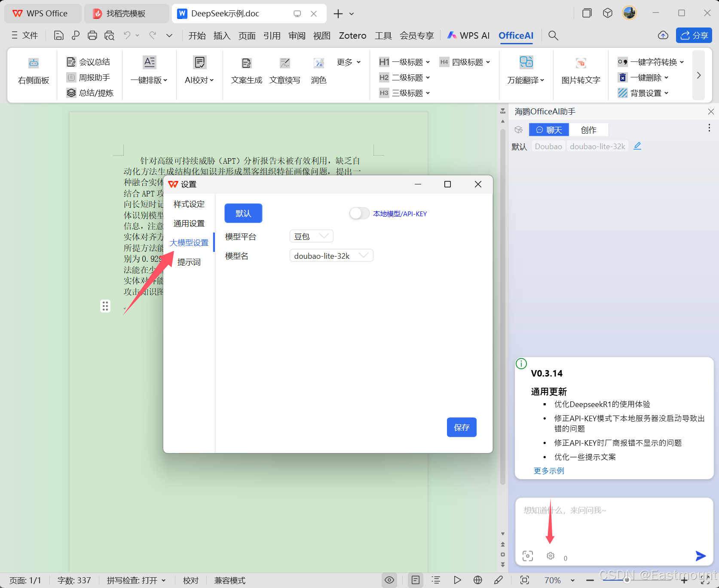
Task: Click the six-dot paragraph handle in document
Action: (105, 306)
